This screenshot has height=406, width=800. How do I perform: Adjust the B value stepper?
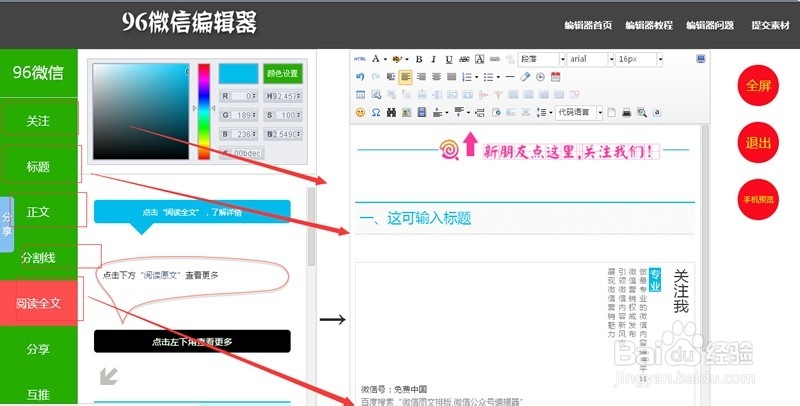pos(254,134)
